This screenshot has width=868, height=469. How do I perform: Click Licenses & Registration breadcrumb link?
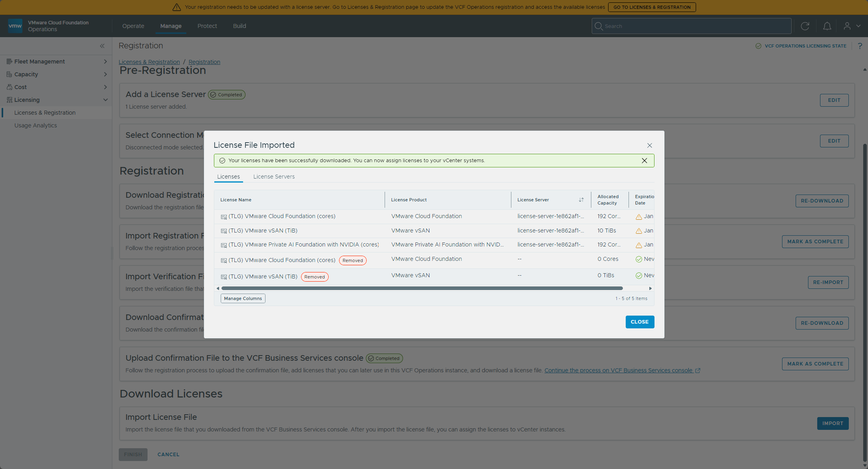(x=149, y=62)
